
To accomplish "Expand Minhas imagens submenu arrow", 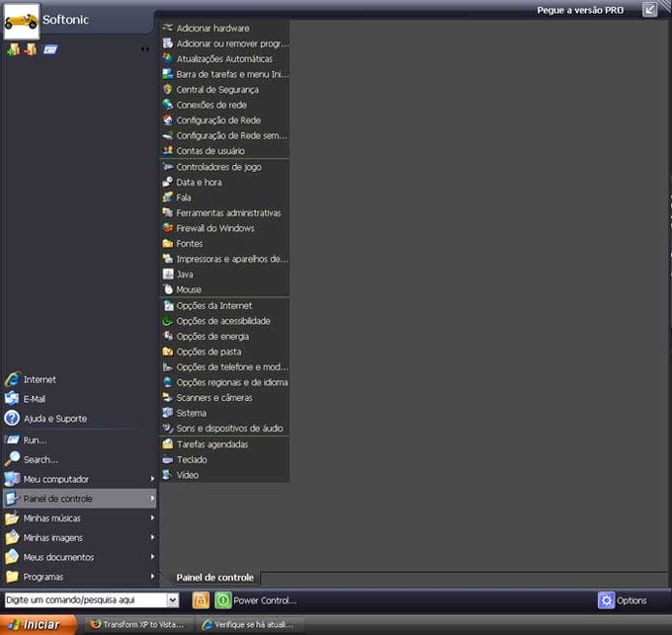I will coord(152,537).
